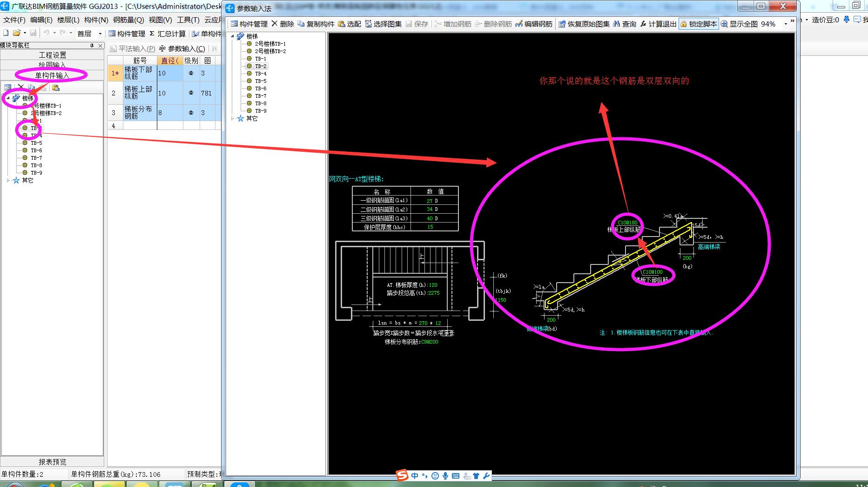Expand the 其它 node in the left navigation tree
Image resolution: width=868 pixels, height=487 pixels.
point(8,180)
